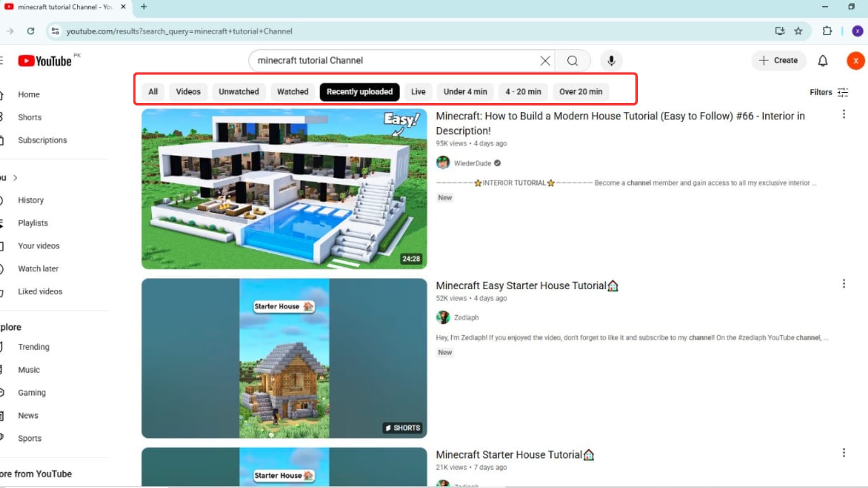Open the Minecraft Starter House Tutorial title

[x=515, y=455]
